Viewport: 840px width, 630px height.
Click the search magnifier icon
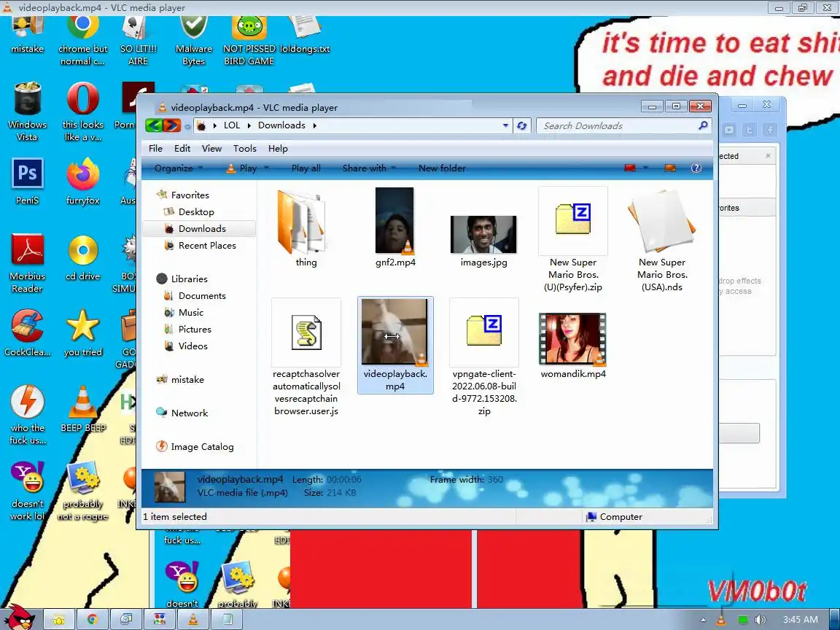703,125
